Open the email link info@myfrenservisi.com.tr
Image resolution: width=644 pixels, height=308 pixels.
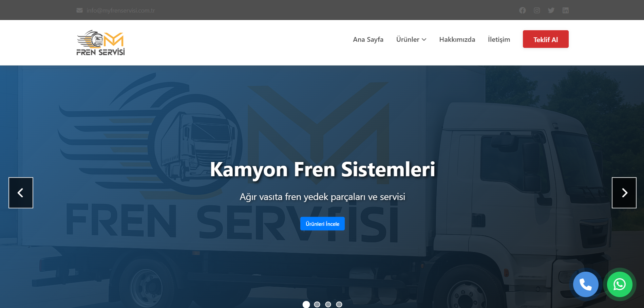(x=121, y=10)
